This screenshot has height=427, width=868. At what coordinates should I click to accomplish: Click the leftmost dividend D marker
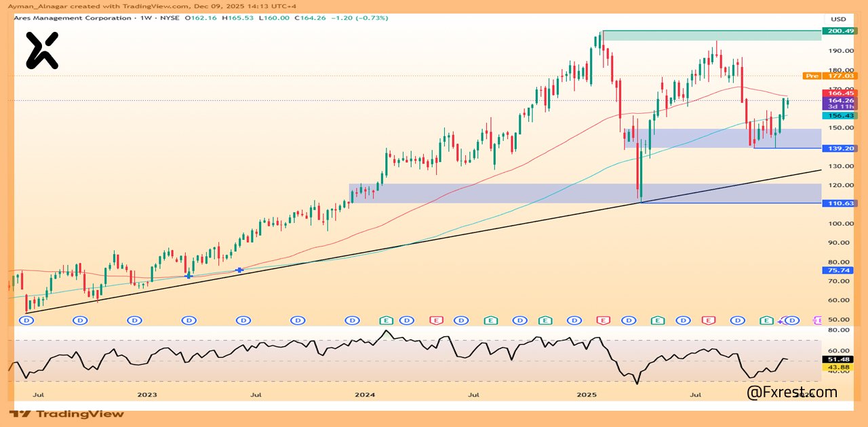[x=26, y=320]
